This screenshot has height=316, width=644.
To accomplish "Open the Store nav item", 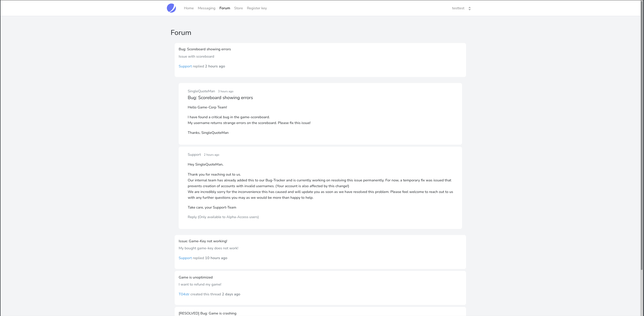I will pyautogui.click(x=238, y=8).
